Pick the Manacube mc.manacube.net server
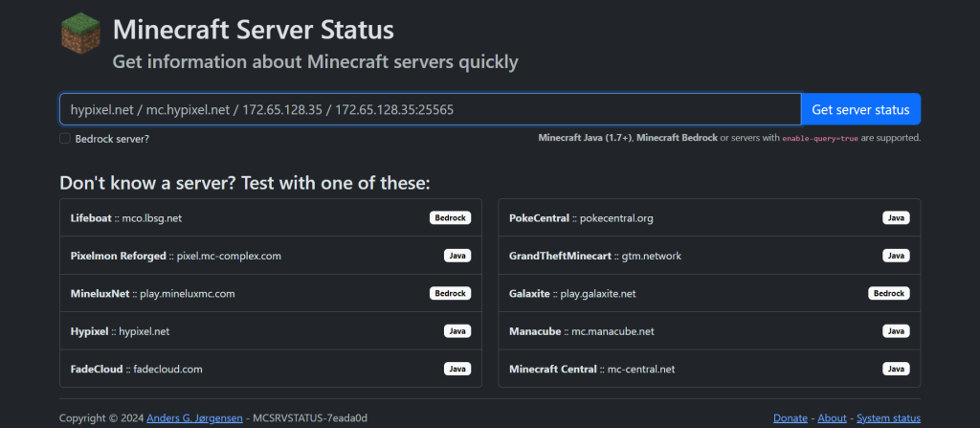The width and height of the screenshot is (980, 428). 709,331
